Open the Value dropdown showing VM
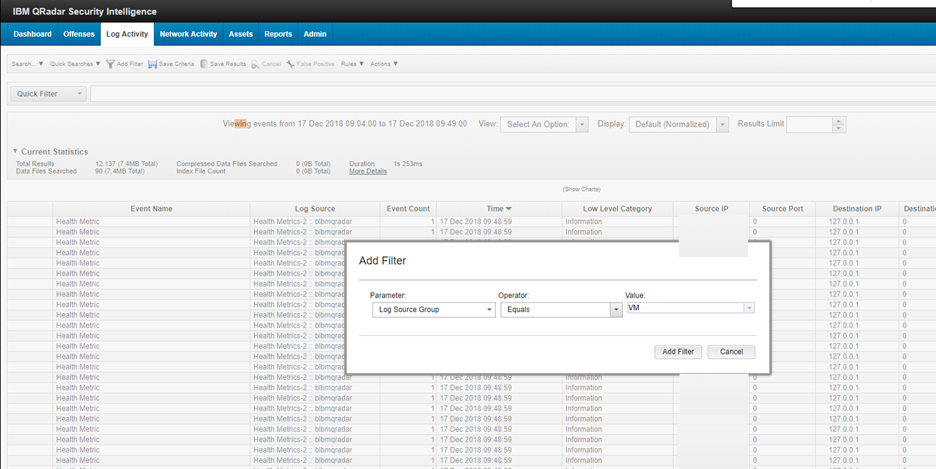Image resolution: width=936 pixels, height=469 pixels. [691, 308]
